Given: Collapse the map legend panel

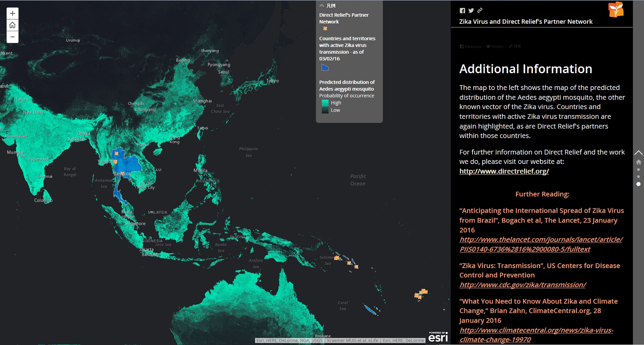Looking at the screenshot, I should pos(322,6).
